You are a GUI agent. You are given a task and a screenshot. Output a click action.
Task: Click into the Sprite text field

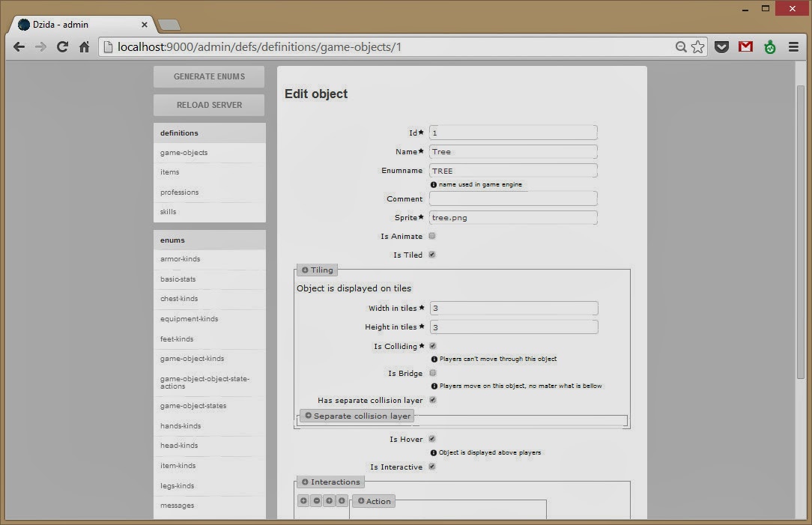pyautogui.click(x=513, y=218)
